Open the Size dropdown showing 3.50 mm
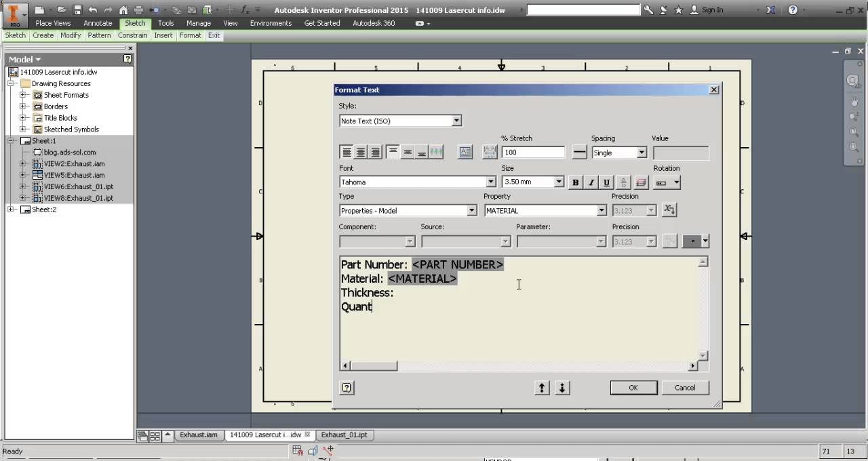Image resolution: width=868 pixels, height=461 pixels. [x=559, y=182]
